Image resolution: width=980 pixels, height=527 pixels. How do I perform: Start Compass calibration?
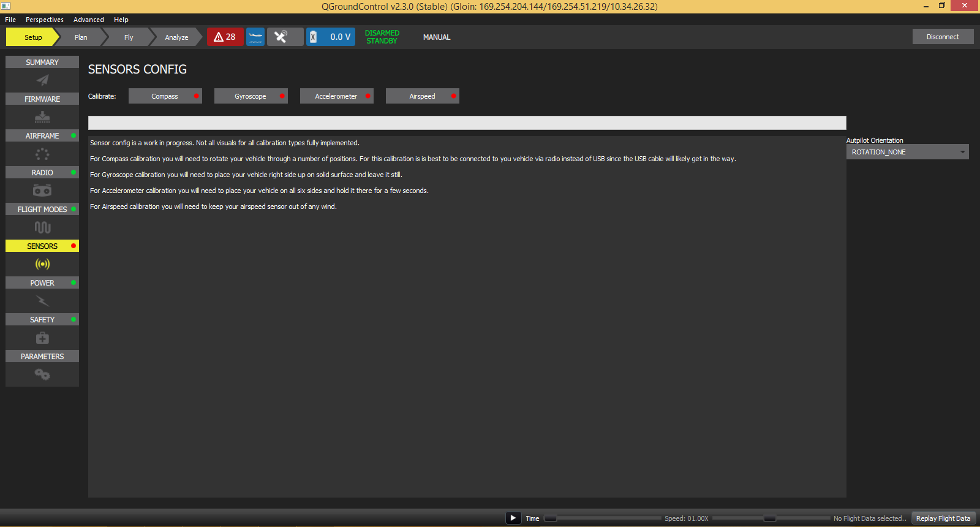tap(165, 96)
